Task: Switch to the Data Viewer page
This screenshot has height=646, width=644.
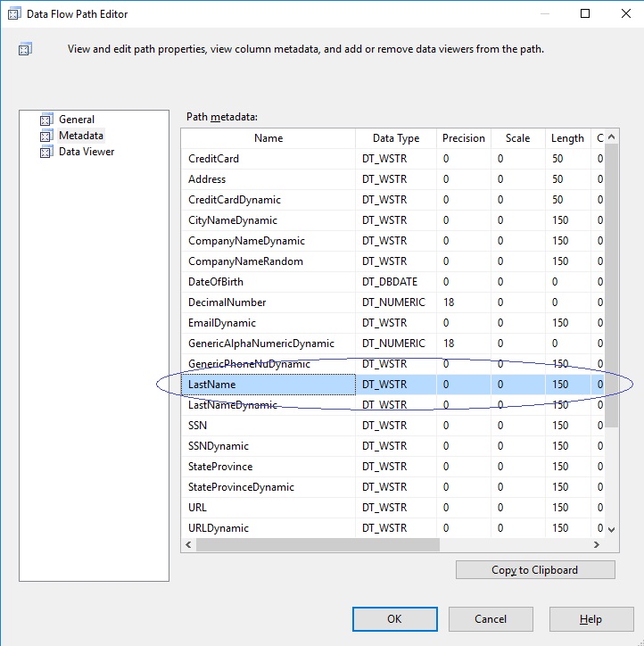Action: (87, 151)
